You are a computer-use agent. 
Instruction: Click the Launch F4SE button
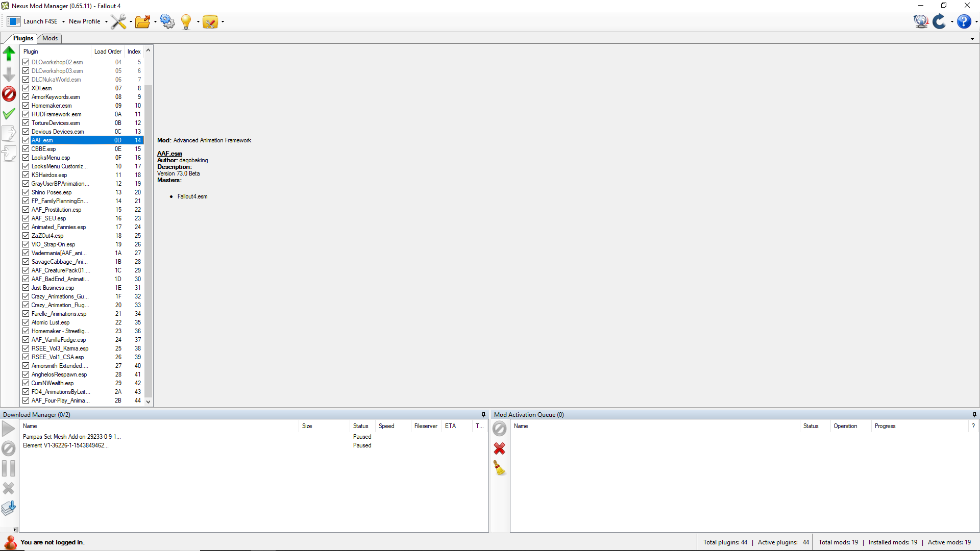click(34, 21)
